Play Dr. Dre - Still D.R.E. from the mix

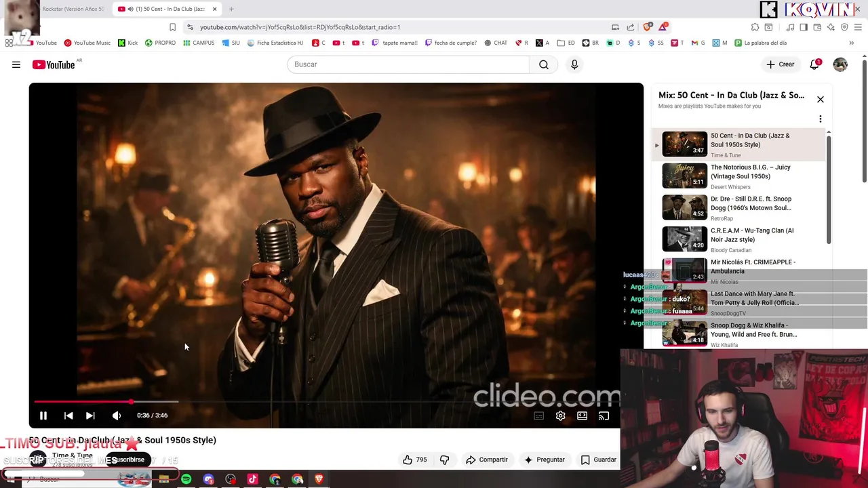coord(739,208)
